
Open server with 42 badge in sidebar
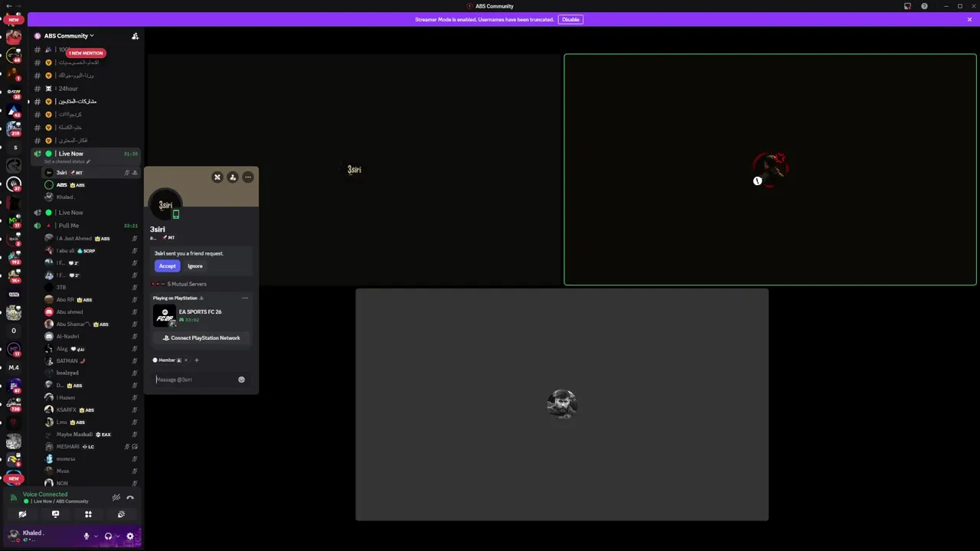tap(13, 109)
